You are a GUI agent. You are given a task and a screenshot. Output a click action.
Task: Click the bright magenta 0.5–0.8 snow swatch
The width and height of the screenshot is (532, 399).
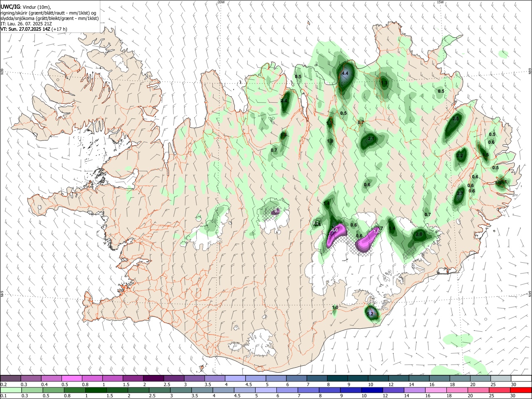(x=72, y=378)
